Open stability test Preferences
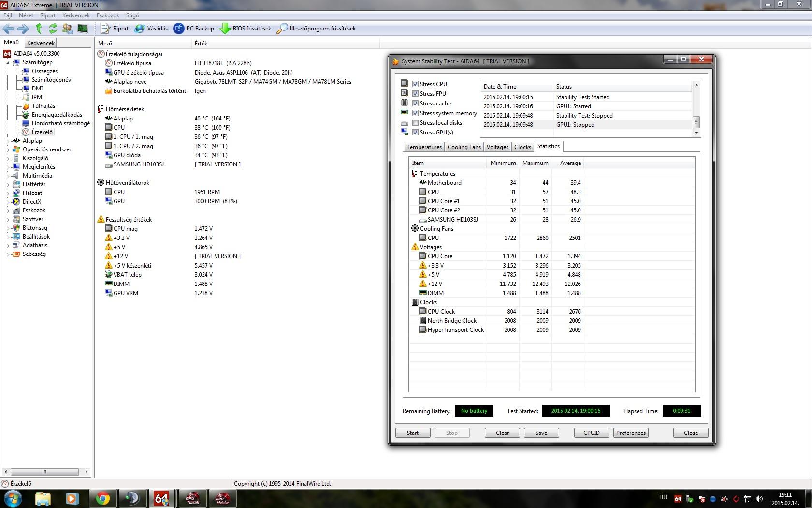Viewport: 812px width, 508px height. pos(631,433)
